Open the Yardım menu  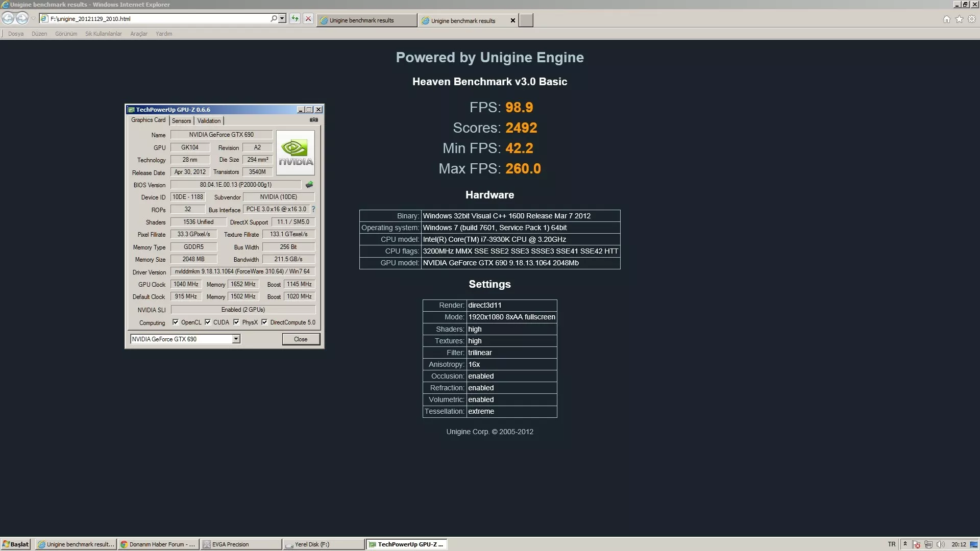(x=164, y=34)
